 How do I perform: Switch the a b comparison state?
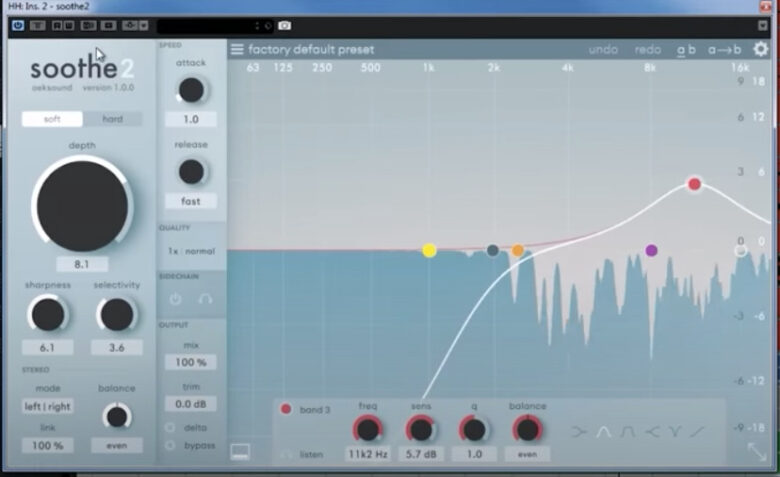click(686, 50)
